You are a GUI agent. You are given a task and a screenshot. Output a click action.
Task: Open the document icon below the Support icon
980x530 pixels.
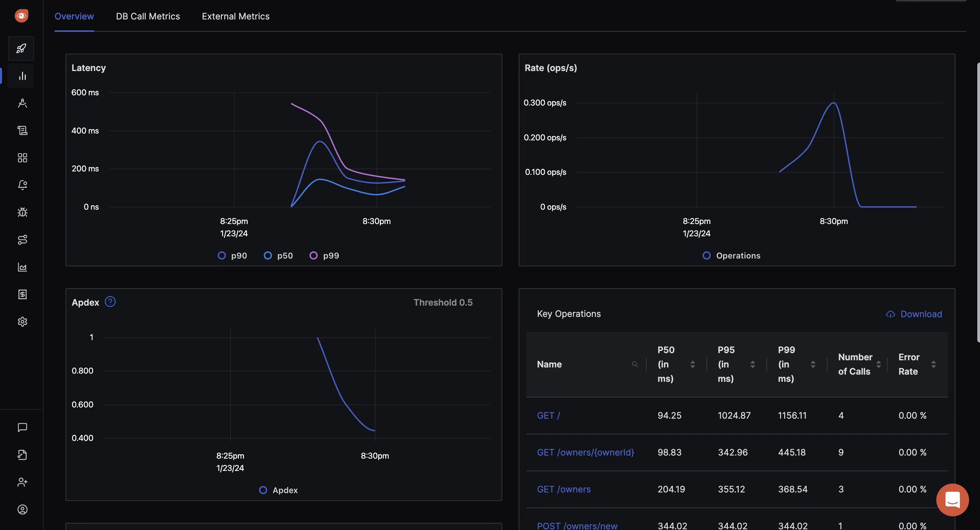pyautogui.click(x=23, y=455)
